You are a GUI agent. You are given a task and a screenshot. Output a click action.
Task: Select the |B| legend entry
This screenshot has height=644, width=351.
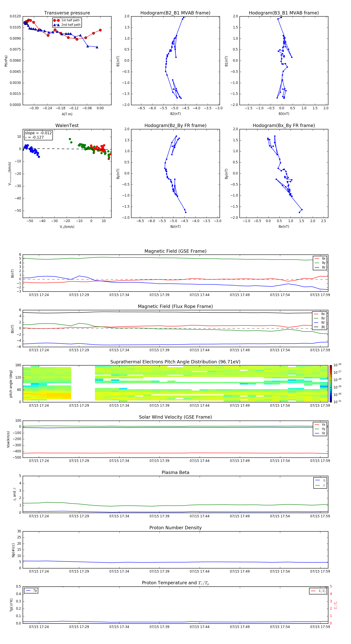320,327
